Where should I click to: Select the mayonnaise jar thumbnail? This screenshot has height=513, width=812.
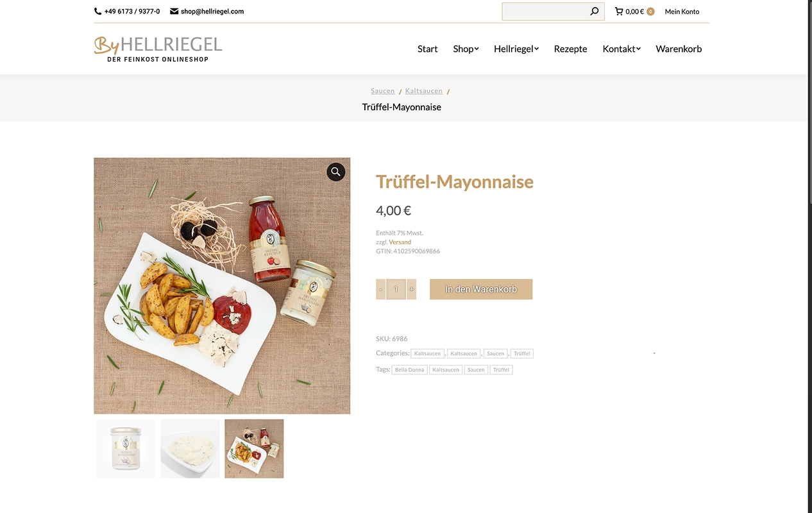(126, 449)
